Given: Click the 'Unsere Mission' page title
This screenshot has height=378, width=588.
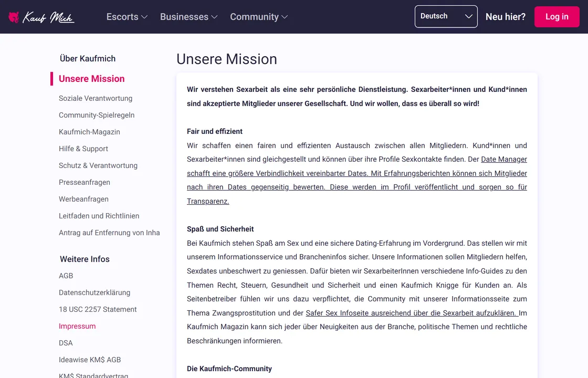Looking at the screenshot, I should click(227, 59).
